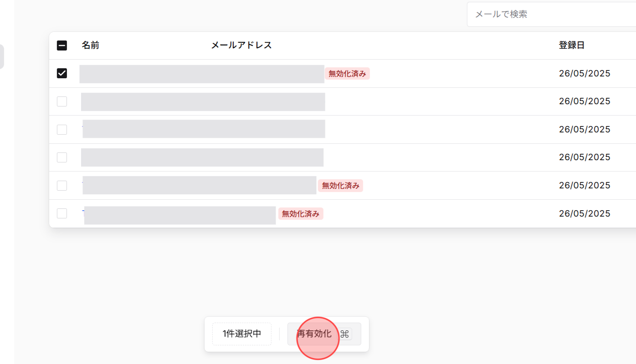
Task: Click the 無効化済み badge on the first row
Action: coord(347,73)
